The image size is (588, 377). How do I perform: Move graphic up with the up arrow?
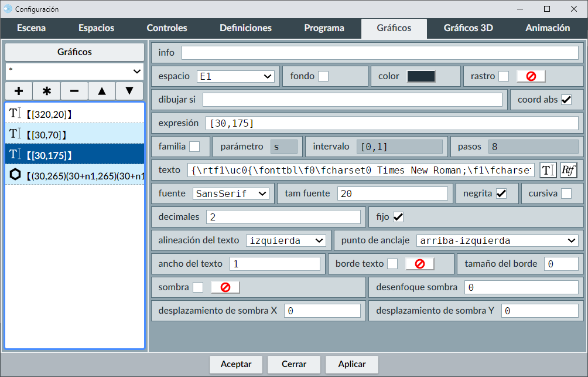[102, 91]
